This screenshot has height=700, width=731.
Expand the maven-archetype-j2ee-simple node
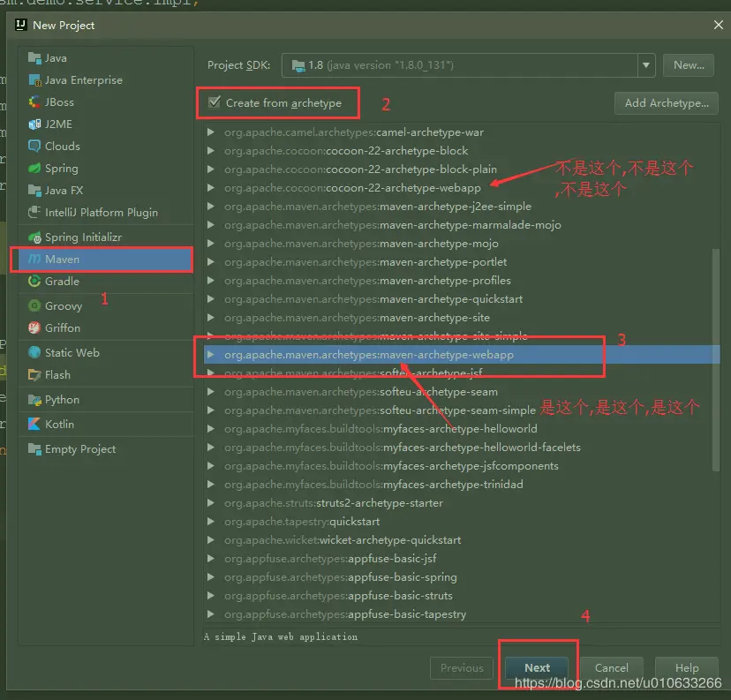211,207
